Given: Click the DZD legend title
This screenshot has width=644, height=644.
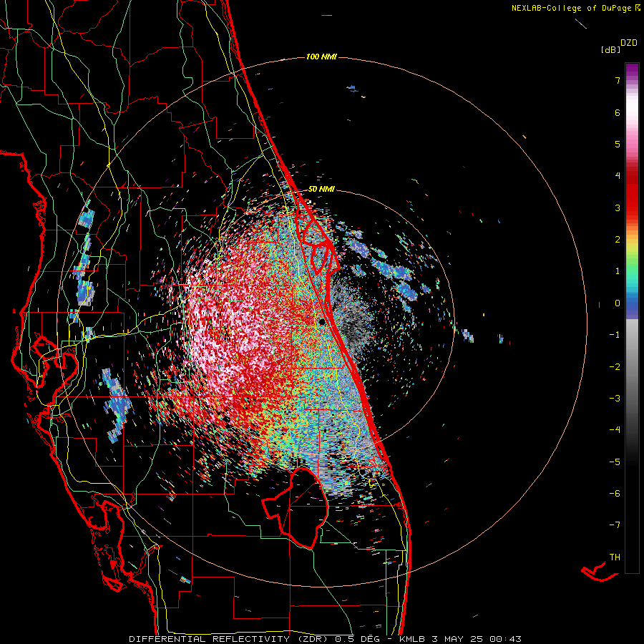Looking at the screenshot, I should point(629,43).
